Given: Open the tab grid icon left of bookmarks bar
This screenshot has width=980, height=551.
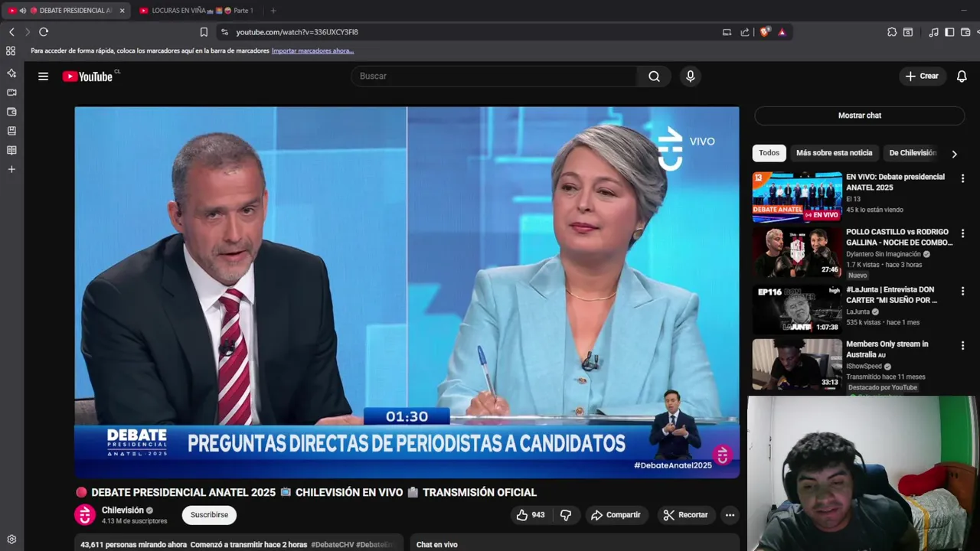Looking at the screenshot, I should click(x=11, y=51).
